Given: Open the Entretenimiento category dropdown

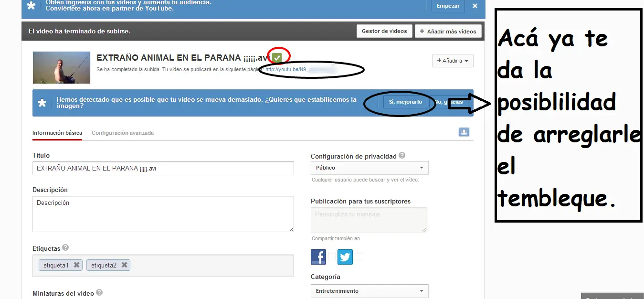Looking at the screenshot, I should click(x=369, y=291).
